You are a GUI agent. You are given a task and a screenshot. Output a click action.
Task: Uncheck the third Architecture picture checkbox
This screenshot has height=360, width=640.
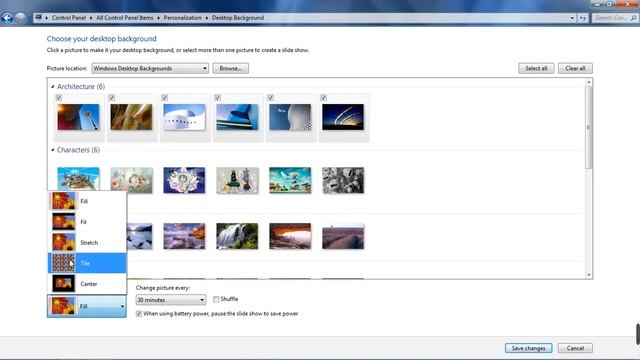164,98
